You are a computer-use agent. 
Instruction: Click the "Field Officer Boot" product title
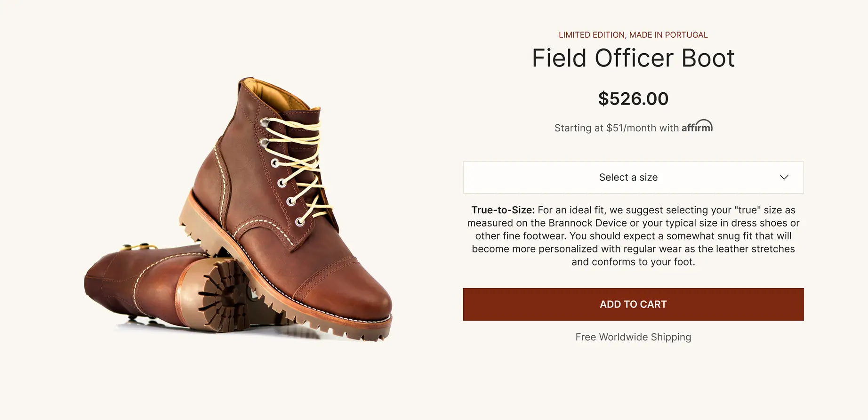tap(633, 58)
